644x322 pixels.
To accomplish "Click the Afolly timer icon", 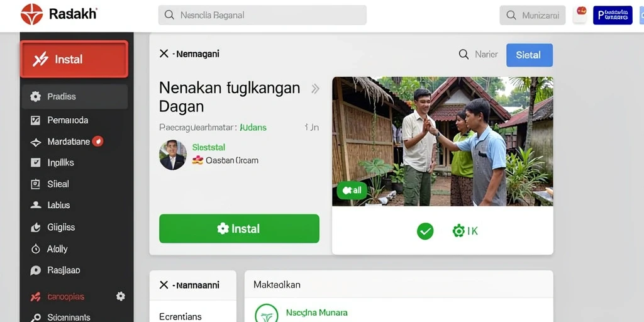I will tap(36, 249).
